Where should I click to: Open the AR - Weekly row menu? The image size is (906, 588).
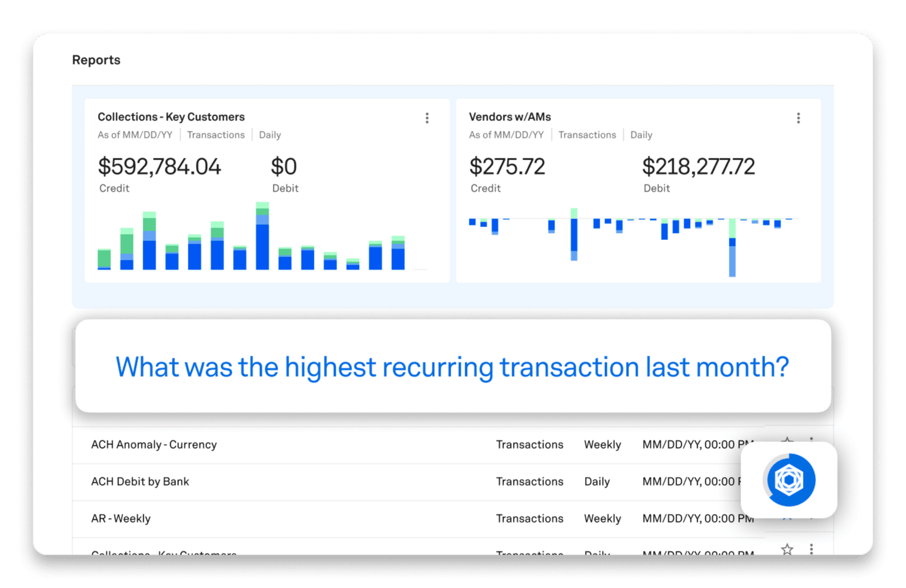(813, 519)
